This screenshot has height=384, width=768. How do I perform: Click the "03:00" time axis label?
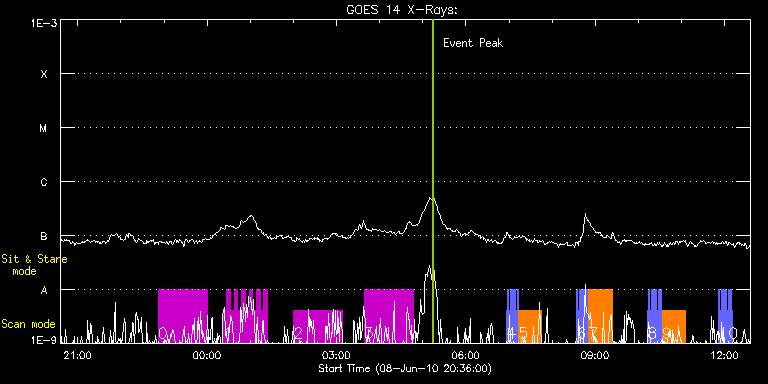click(336, 355)
